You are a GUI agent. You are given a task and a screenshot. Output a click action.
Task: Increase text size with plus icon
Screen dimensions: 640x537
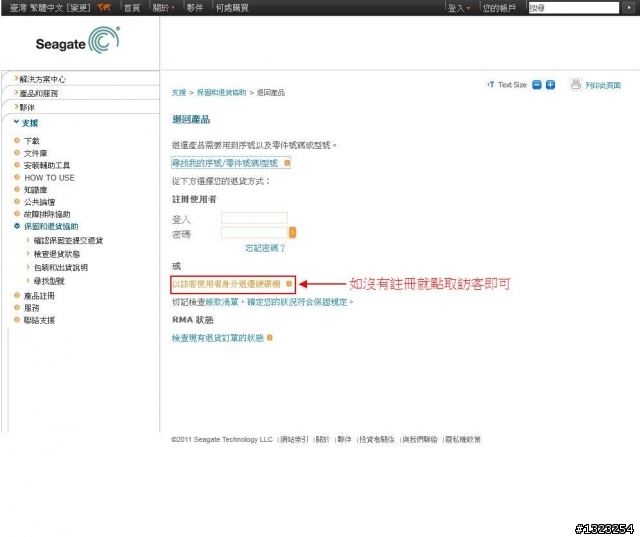point(551,85)
